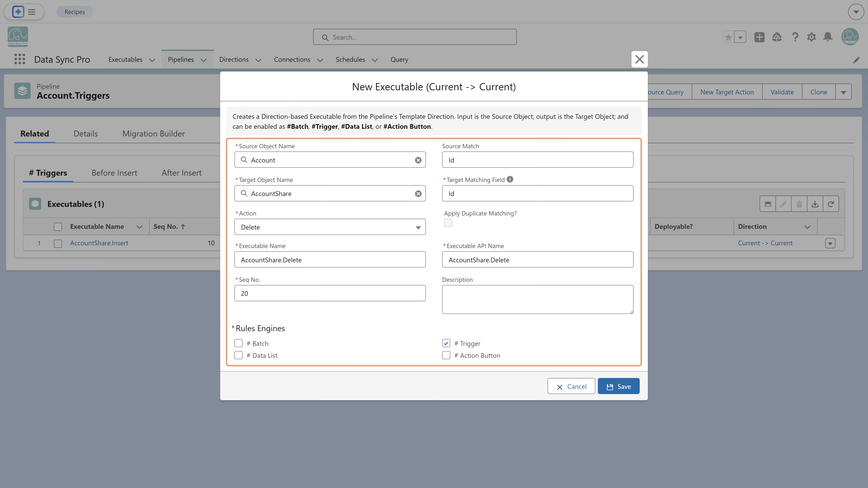Click the Recipes pill tab
868x488 pixels.
(x=74, y=12)
